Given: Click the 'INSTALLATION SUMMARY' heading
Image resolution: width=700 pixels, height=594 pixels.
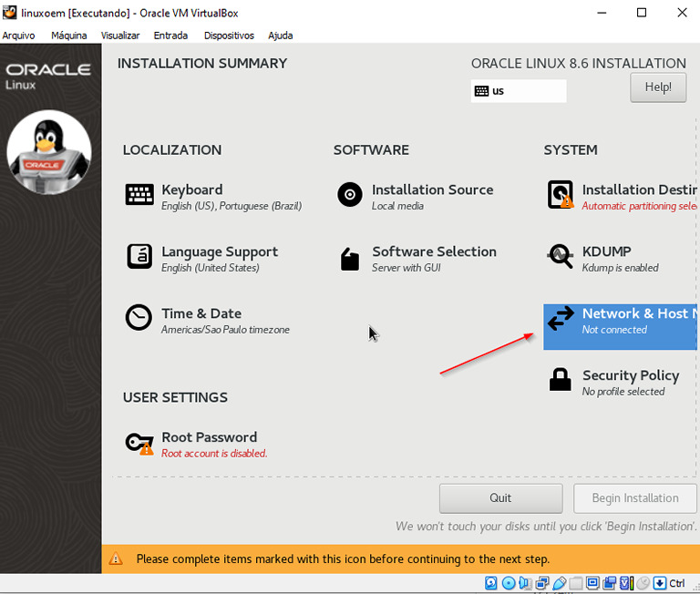Looking at the screenshot, I should (x=202, y=64).
